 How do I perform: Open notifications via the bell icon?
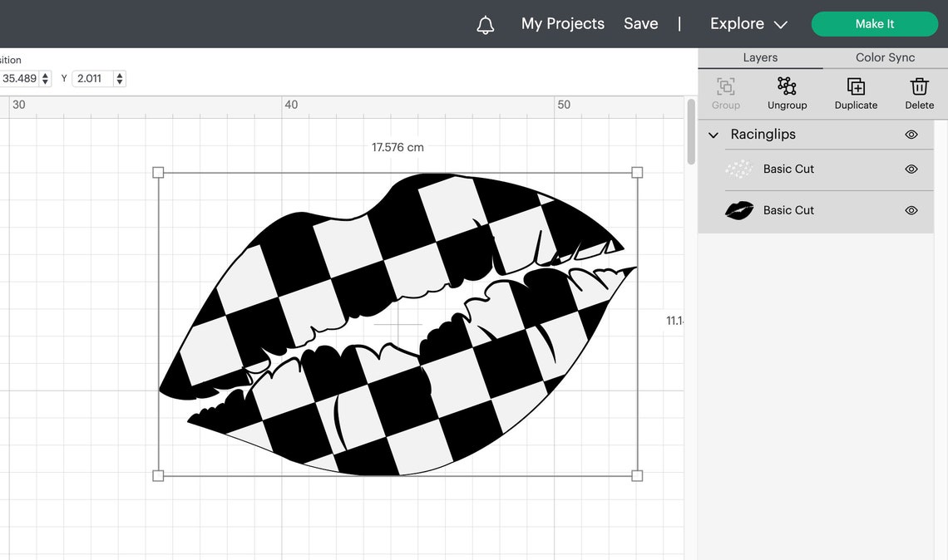[x=485, y=23]
